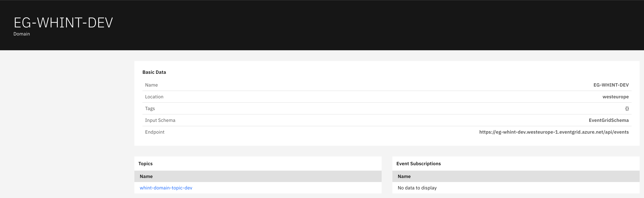Open the whint-domain-topic-dev topic link
Screen dimensions: 644x198
click(x=166, y=188)
